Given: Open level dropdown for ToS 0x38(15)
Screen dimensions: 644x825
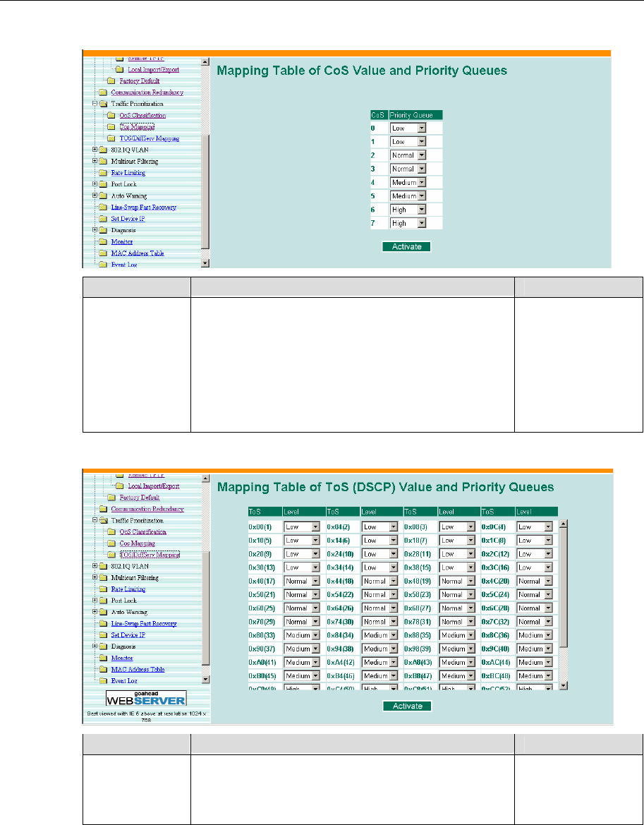Looking at the screenshot, I should [x=457, y=567].
